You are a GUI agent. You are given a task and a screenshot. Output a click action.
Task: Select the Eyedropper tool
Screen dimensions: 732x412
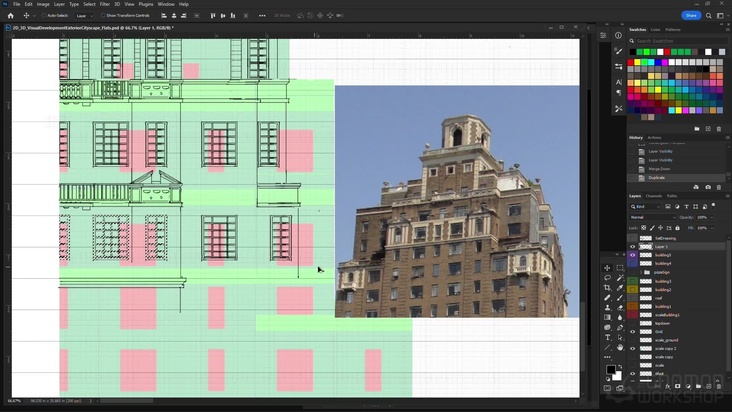(x=620, y=288)
